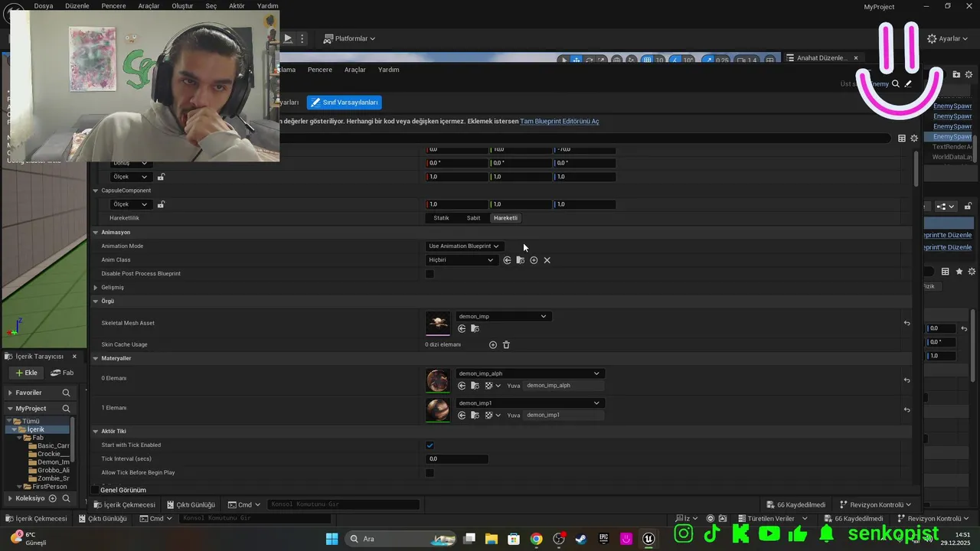This screenshot has width=980, height=551.
Task: Set mobility to Hareketli
Action: click(x=505, y=218)
